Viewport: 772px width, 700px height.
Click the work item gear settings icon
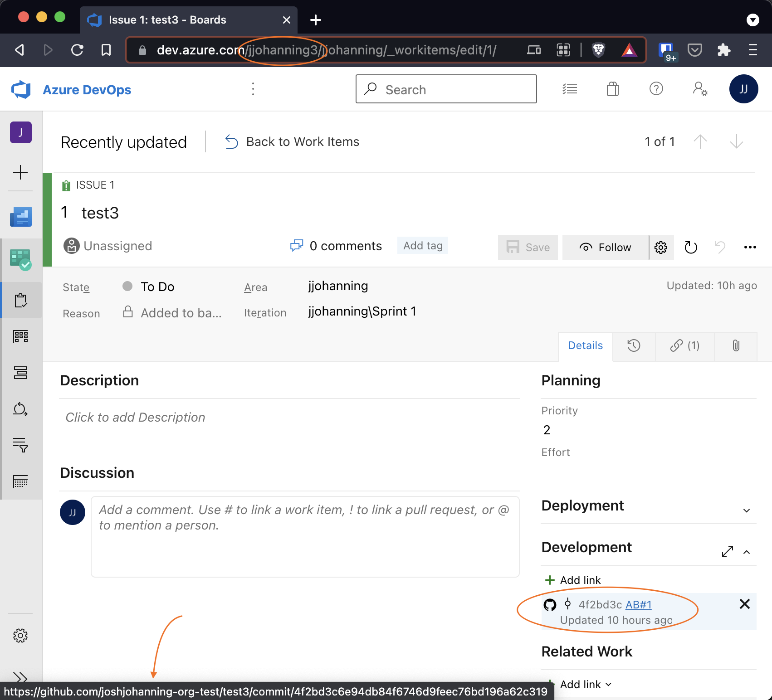click(x=661, y=247)
